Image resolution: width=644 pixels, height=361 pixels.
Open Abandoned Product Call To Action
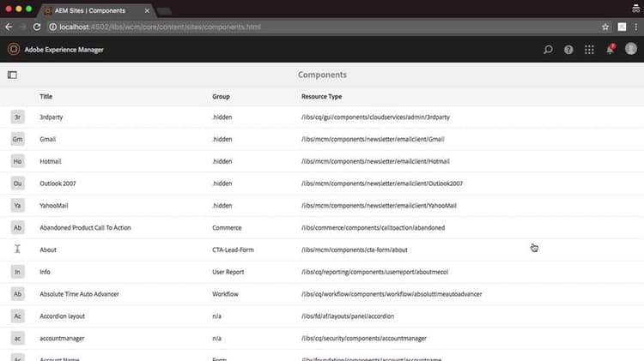[85, 228]
